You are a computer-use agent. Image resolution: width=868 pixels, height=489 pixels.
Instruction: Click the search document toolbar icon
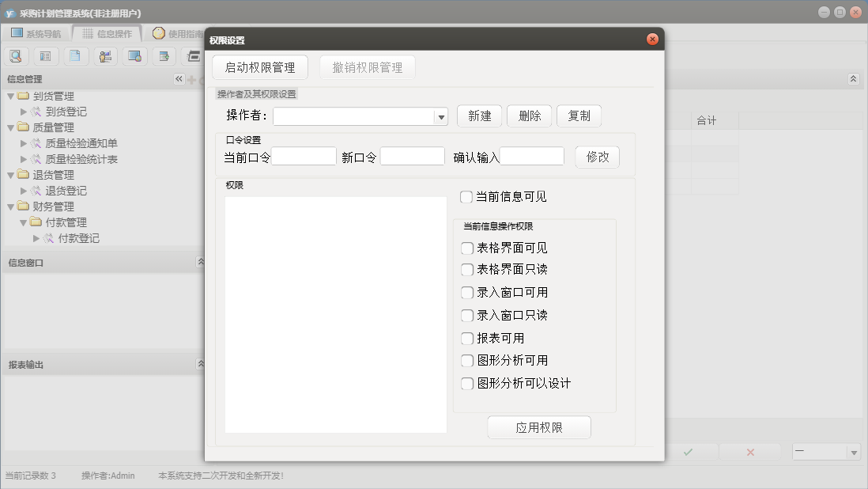tap(16, 56)
